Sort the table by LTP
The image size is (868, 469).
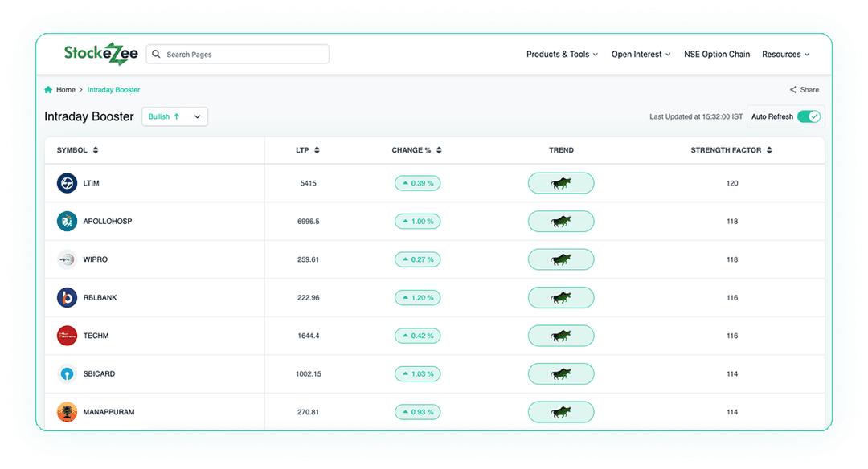click(317, 150)
